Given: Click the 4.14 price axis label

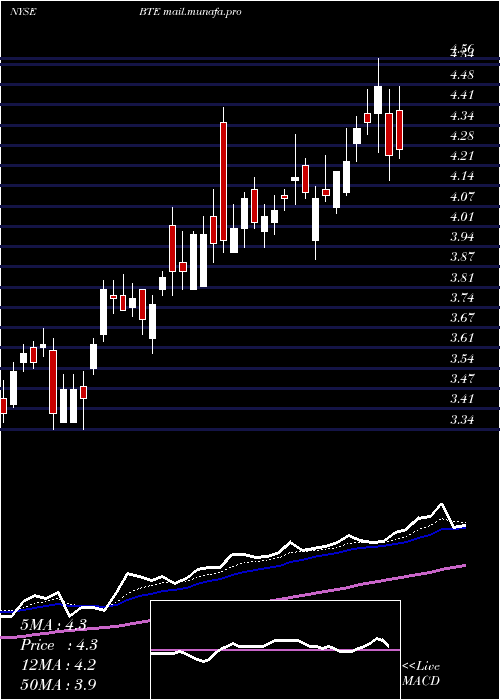Looking at the screenshot, I should point(462,176).
